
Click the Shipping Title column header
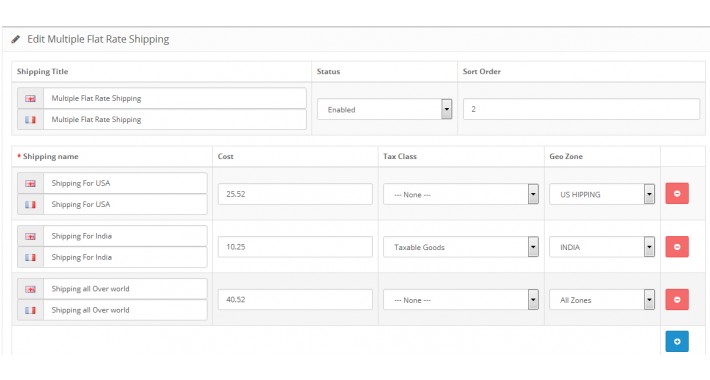(43, 72)
